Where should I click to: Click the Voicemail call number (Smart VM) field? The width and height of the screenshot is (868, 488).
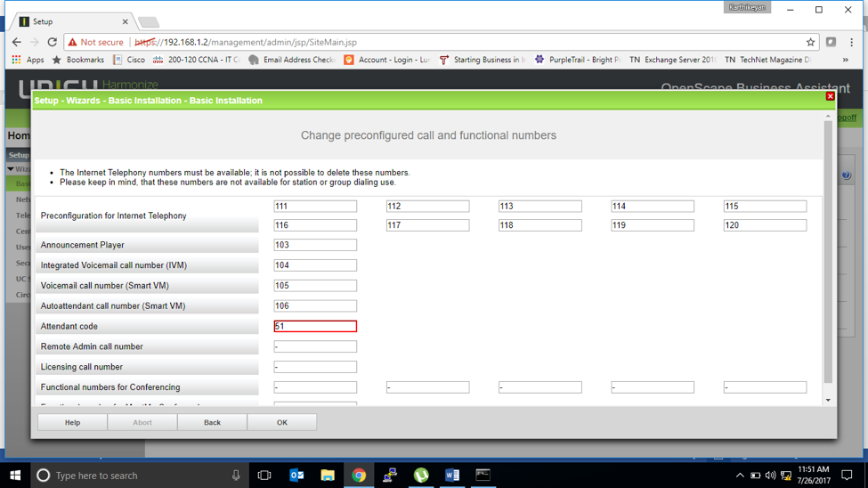[x=315, y=285]
